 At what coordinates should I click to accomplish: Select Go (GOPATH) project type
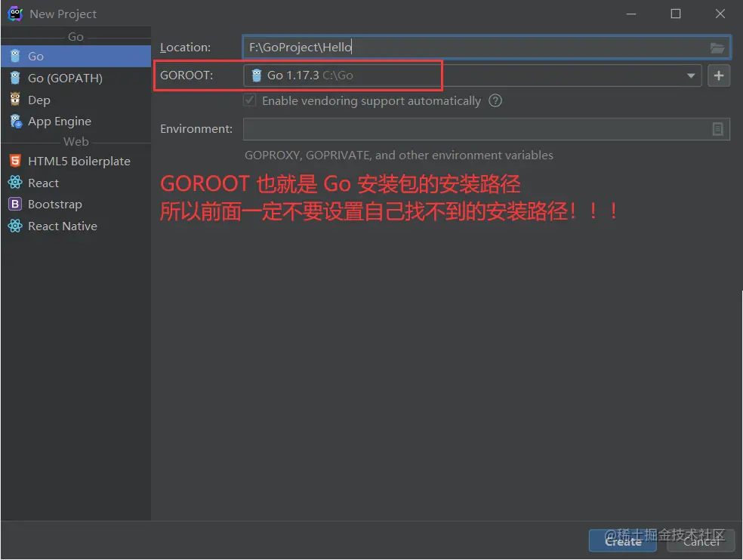click(x=76, y=78)
